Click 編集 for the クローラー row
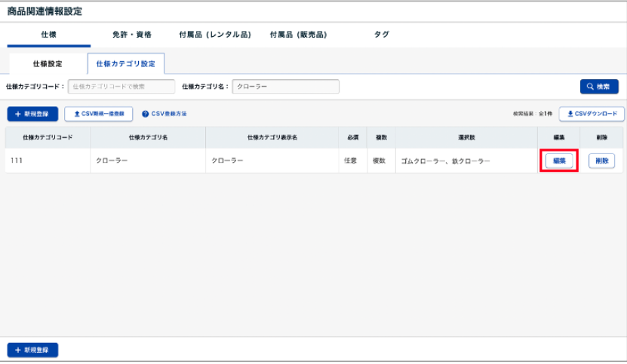This screenshot has width=627, height=364. tap(559, 161)
